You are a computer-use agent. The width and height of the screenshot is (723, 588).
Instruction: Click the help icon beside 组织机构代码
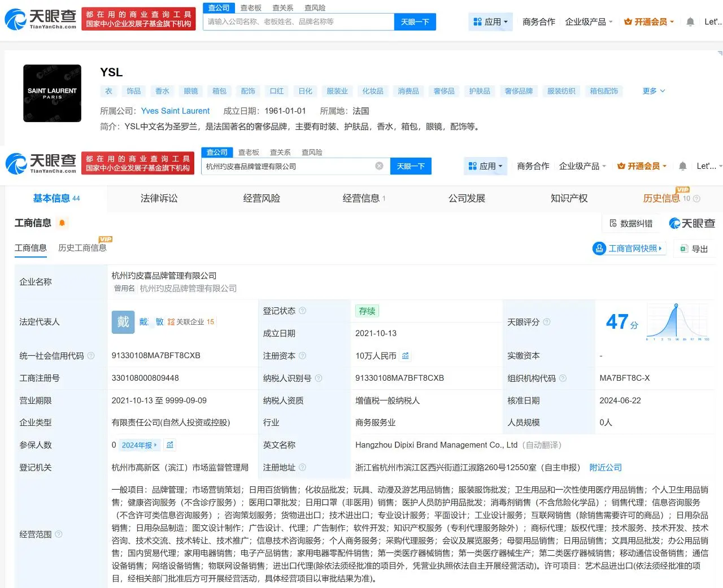(x=563, y=378)
